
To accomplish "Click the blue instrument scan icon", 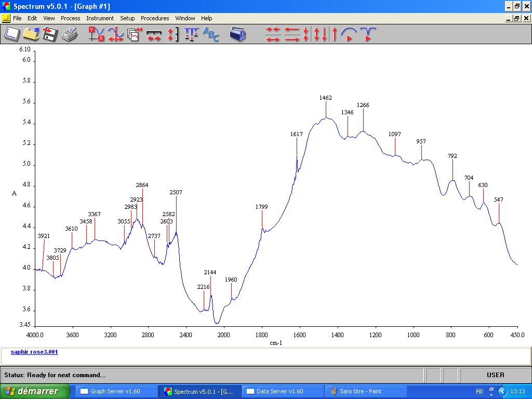I will point(238,34).
